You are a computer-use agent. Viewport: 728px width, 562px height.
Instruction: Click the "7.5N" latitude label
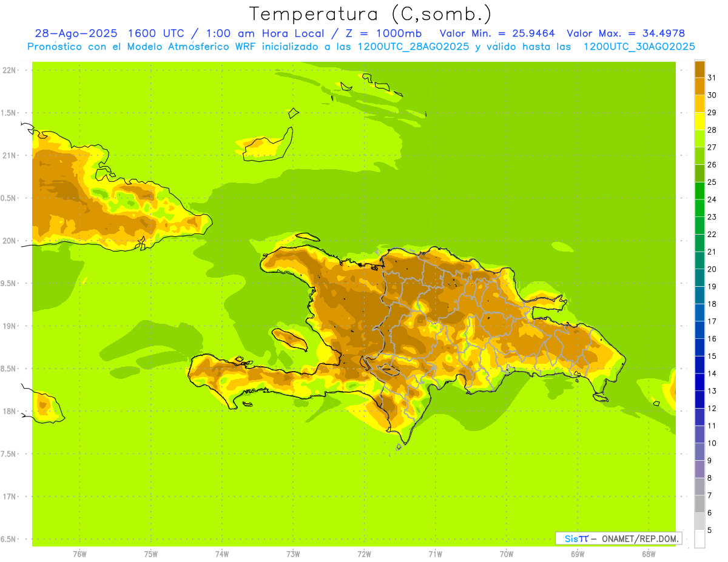[x=9, y=454]
